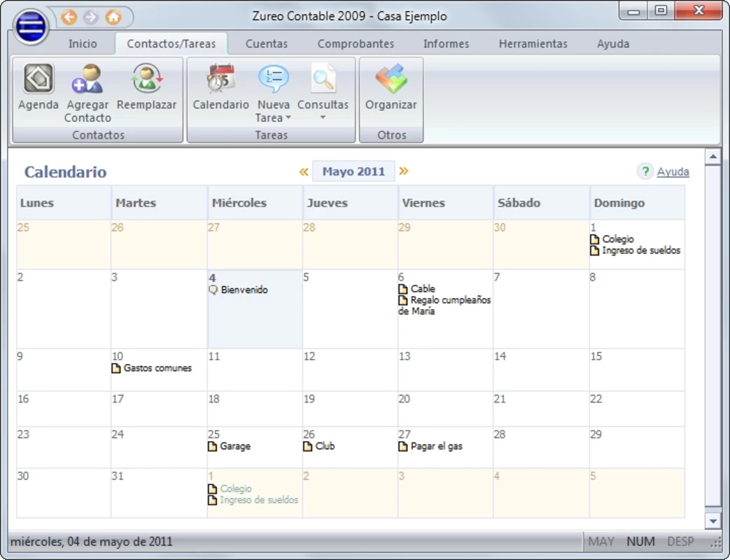This screenshot has height=560, width=730.
Task: Open the Ingreso de sueldos task on May 1
Action: click(642, 251)
